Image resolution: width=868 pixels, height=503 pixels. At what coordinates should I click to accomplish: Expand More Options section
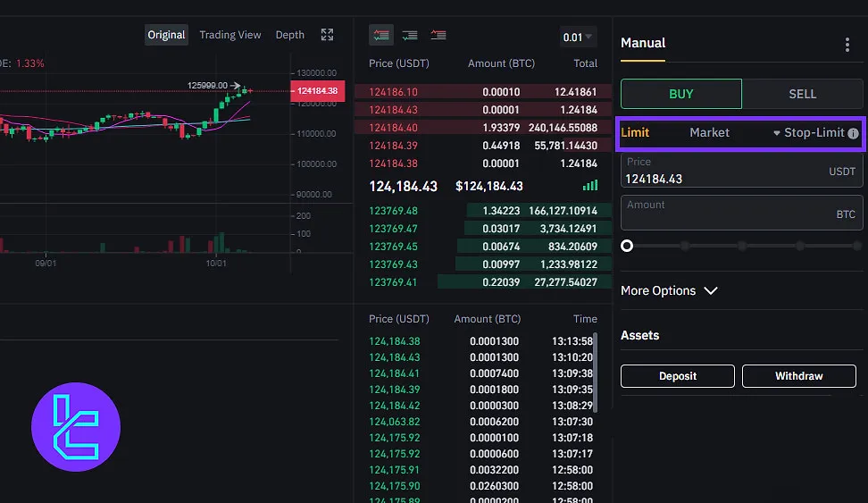click(x=669, y=291)
